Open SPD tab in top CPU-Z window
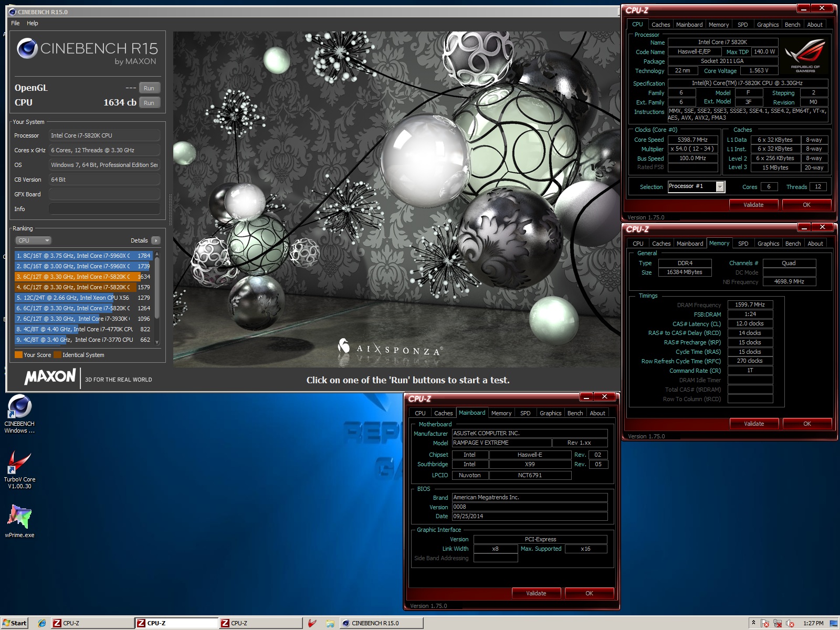This screenshot has height=630, width=840. tap(742, 25)
